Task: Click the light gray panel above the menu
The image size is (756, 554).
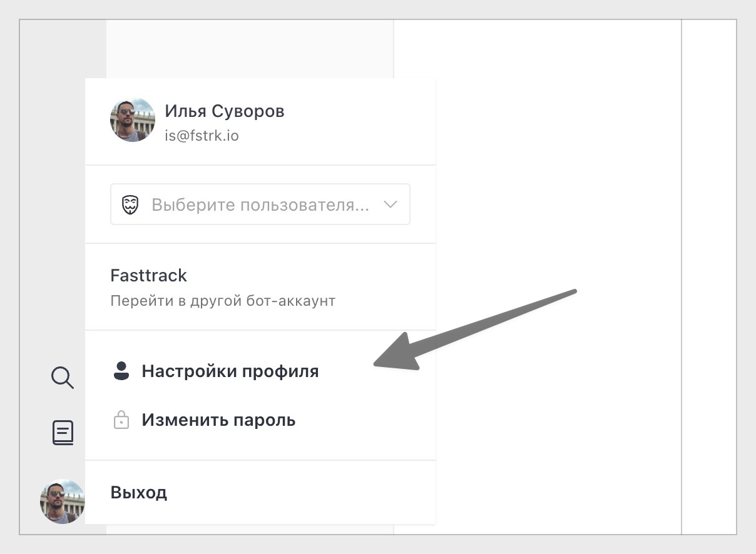Action: [250, 49]
